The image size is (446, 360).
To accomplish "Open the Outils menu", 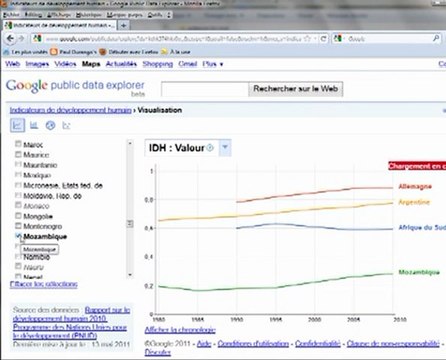I will (x=155, y=15).
